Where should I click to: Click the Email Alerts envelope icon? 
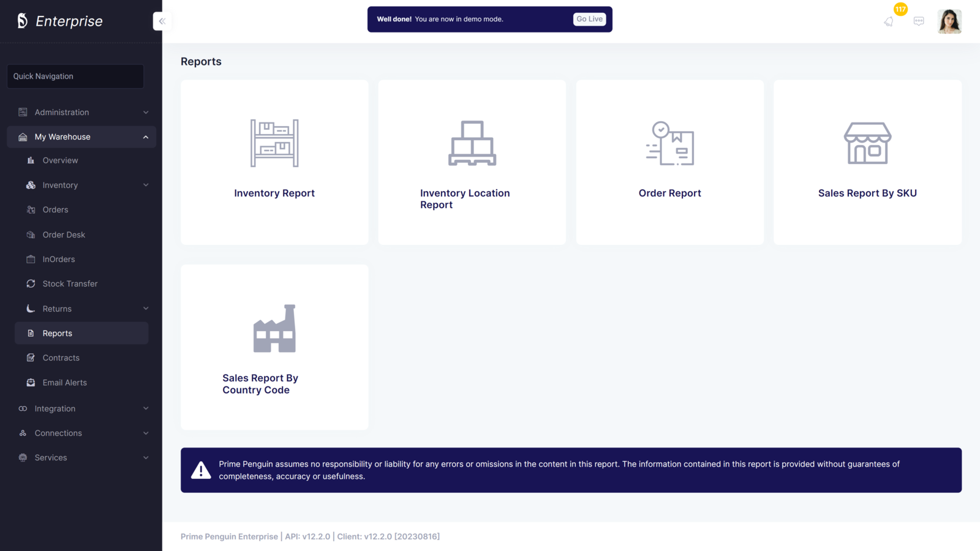click(31, 383)
